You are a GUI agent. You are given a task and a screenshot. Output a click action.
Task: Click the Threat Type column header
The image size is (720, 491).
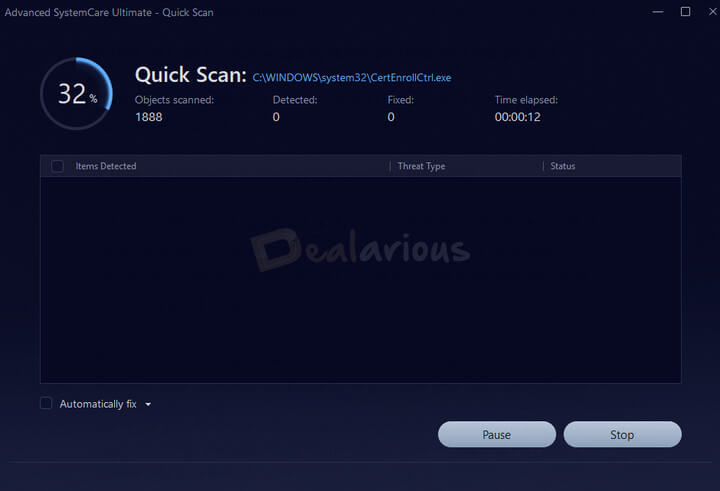(421, 166)
